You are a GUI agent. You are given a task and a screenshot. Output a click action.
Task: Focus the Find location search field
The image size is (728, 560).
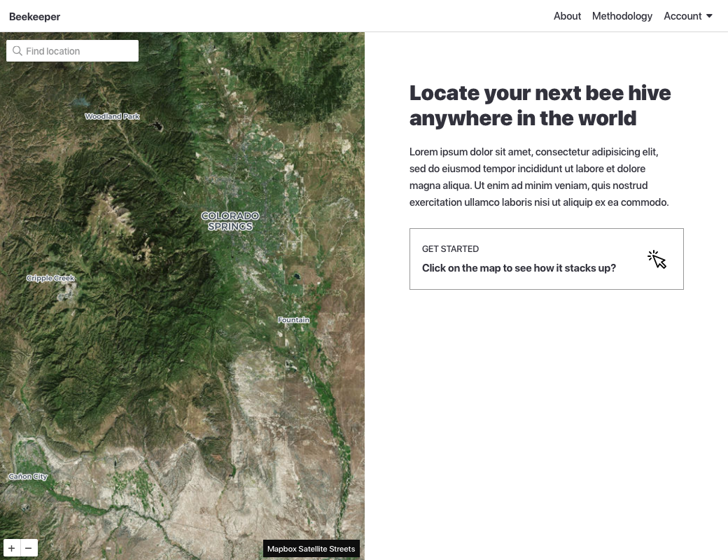coord(72,50)
